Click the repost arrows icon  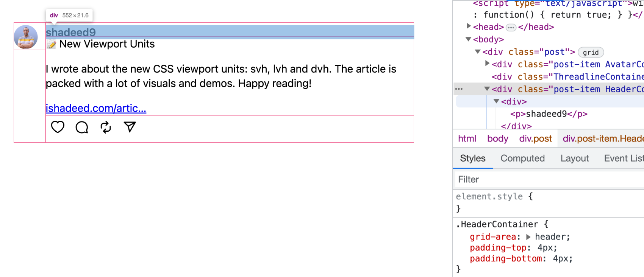(106, 127)
